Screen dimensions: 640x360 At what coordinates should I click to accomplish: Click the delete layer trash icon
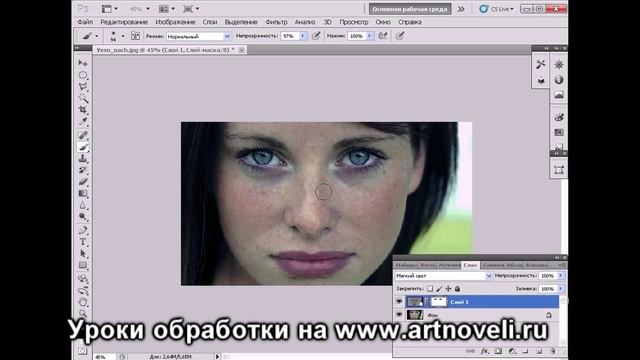coord(553,351)
